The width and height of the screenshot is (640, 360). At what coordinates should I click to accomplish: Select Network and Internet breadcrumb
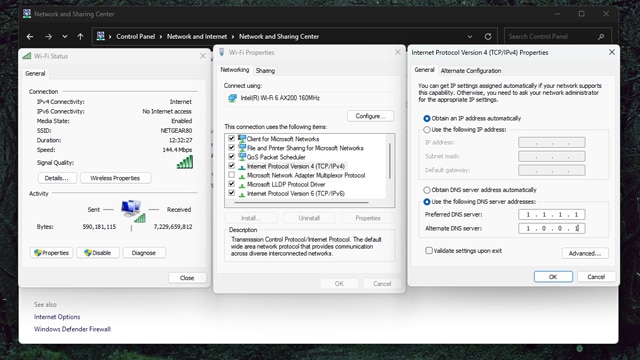pos(197,37)
